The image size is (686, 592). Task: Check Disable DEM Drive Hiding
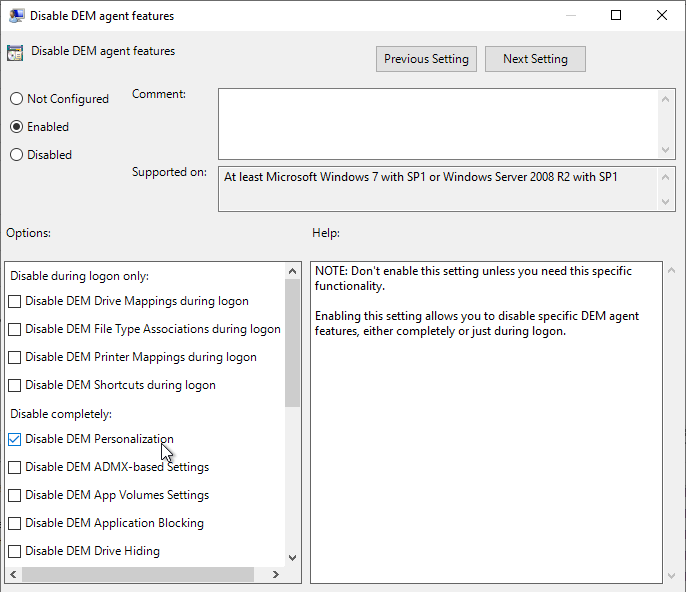[14, 551]
